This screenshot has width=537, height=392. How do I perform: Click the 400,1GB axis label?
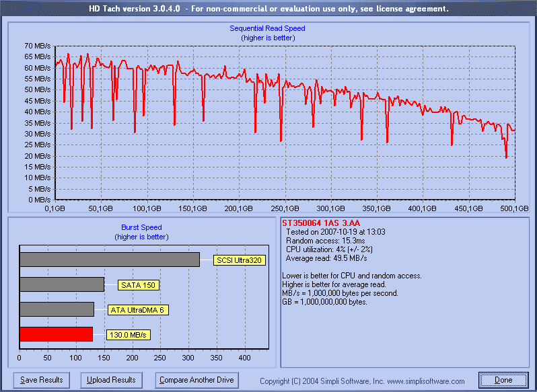pos(423,208)
